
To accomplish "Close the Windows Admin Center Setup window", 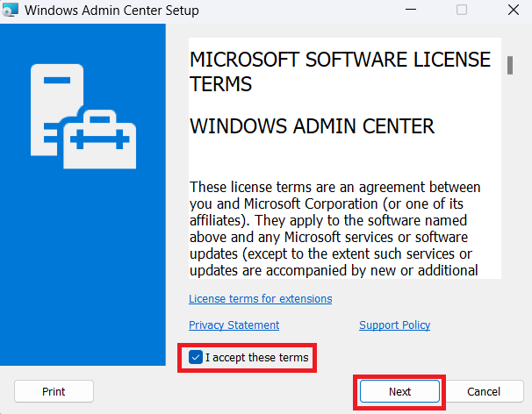I will point(513,11).
